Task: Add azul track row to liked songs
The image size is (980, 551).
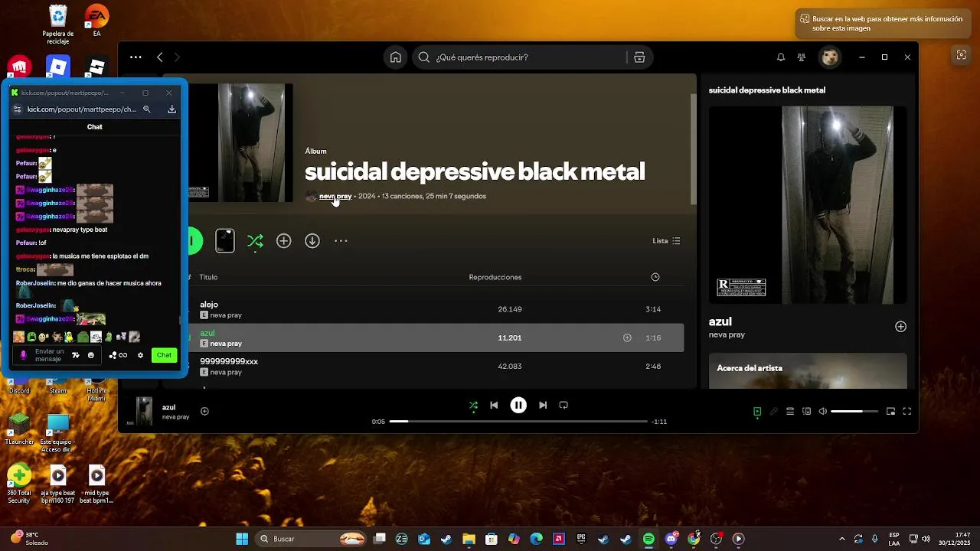Action: click(x=627, y=337)
